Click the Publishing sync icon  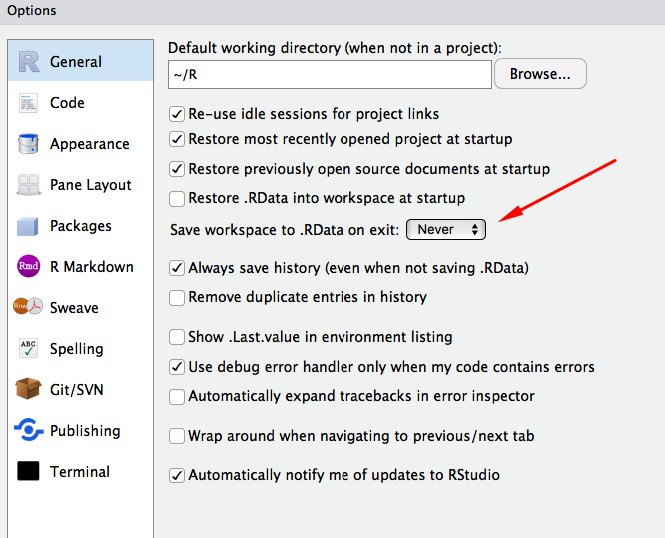click(29, 431)
